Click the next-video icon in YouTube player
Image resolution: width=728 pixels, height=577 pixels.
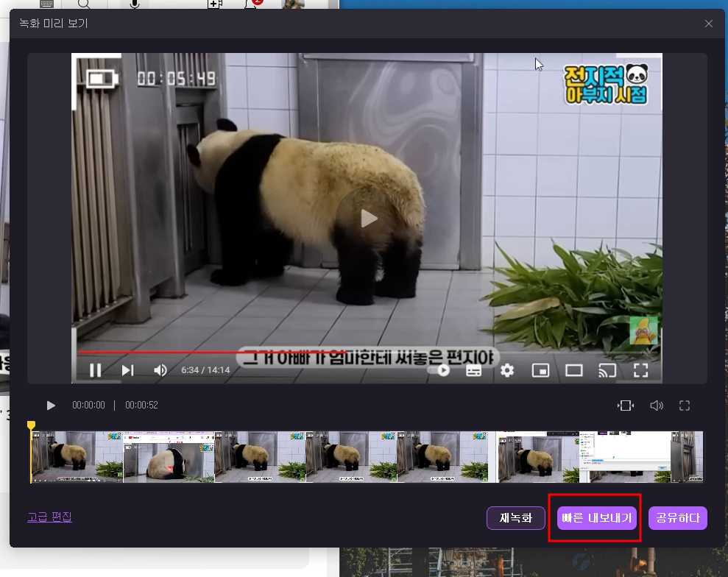click(127, 370)
